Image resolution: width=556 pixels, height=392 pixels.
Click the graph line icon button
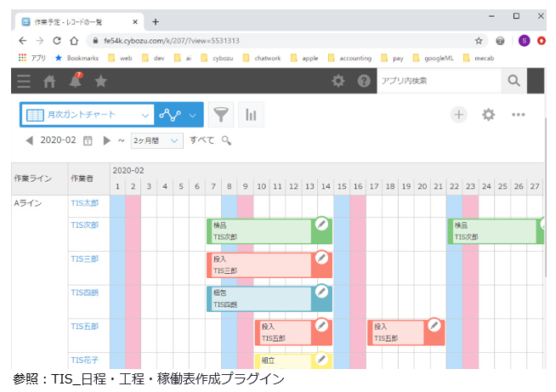170,115
